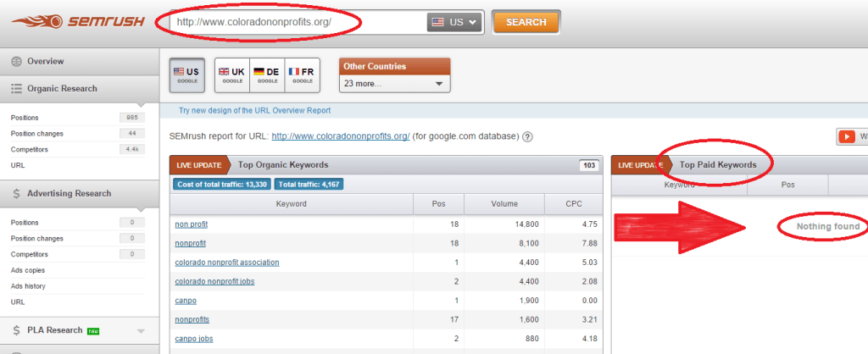This screenshot has width=868, height=354.
Task: Click the list icon beside Organic Research
Action: click(x=17, y=88)
